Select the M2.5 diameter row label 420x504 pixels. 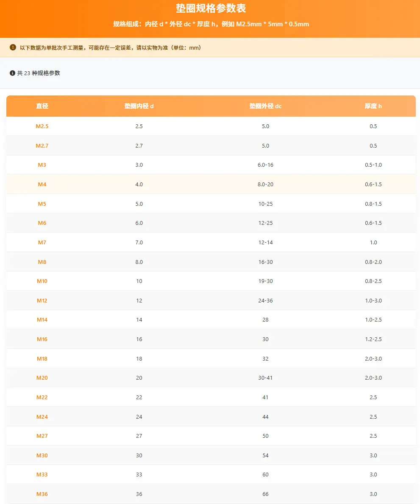42,126
